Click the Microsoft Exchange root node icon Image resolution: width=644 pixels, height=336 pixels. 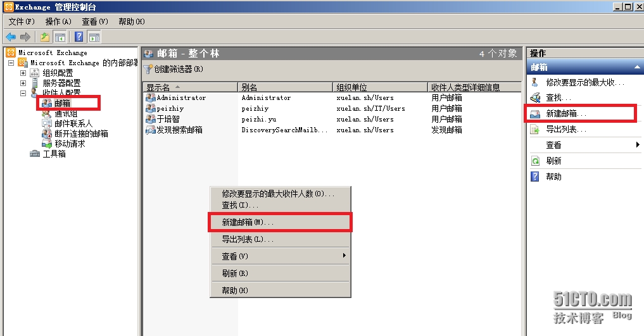point(11,53)
